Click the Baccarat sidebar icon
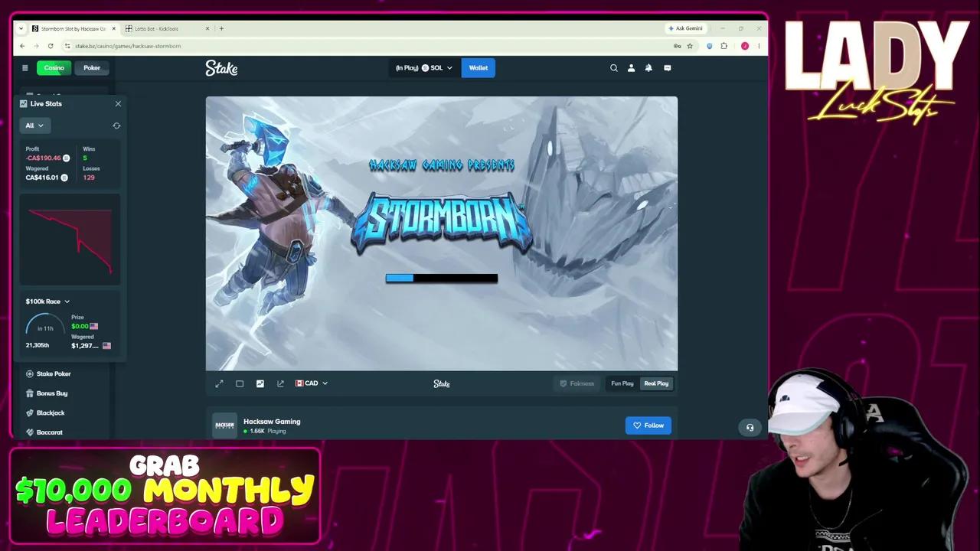 pos(29,432)
